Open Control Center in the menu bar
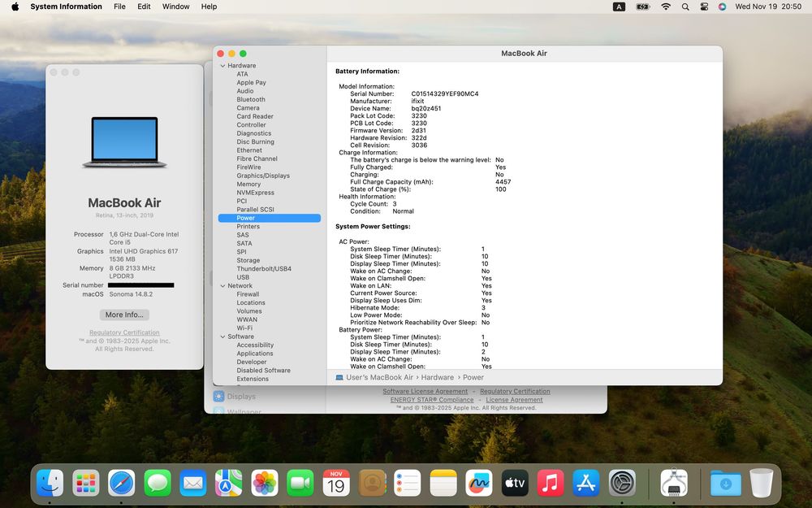This screenshot has width=812, height=508. tap(704, 7)
